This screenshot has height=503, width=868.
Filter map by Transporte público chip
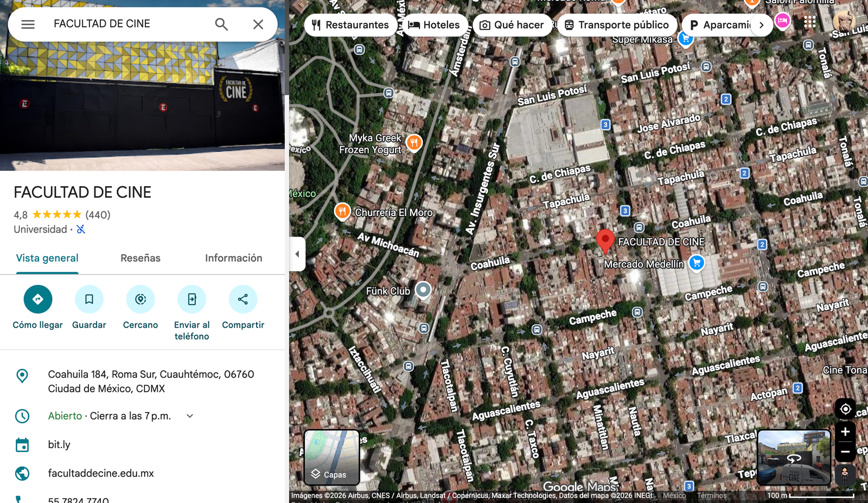[617, 25]
